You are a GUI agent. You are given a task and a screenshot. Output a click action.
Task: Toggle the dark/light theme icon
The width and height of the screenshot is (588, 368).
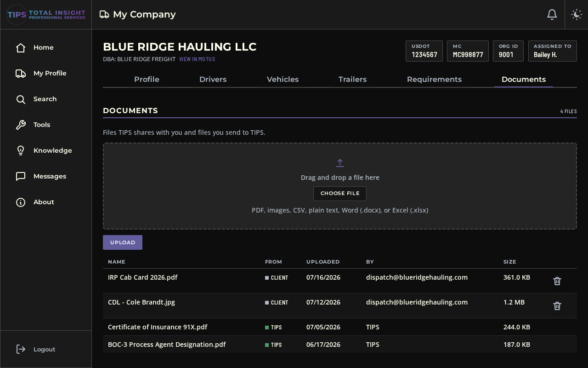coord(577,15)
